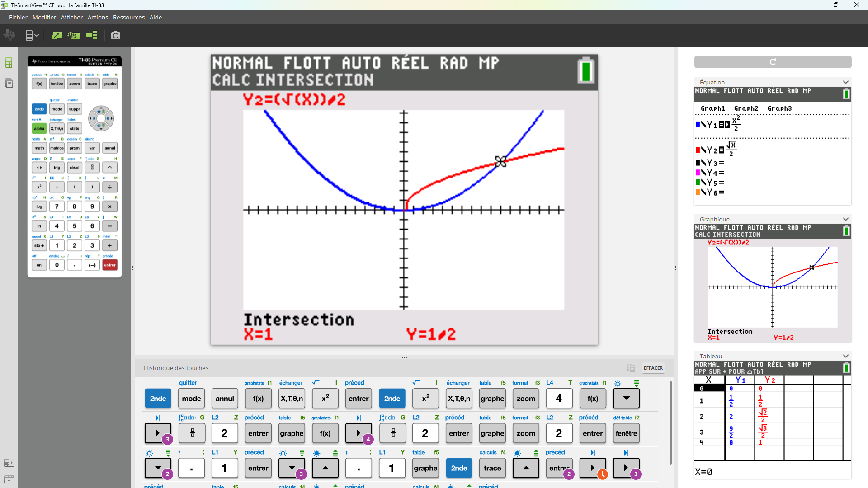Viewport: 868px width, 488px height.
Task: Click the var key on keypad
Action: [x=92, y=148]
